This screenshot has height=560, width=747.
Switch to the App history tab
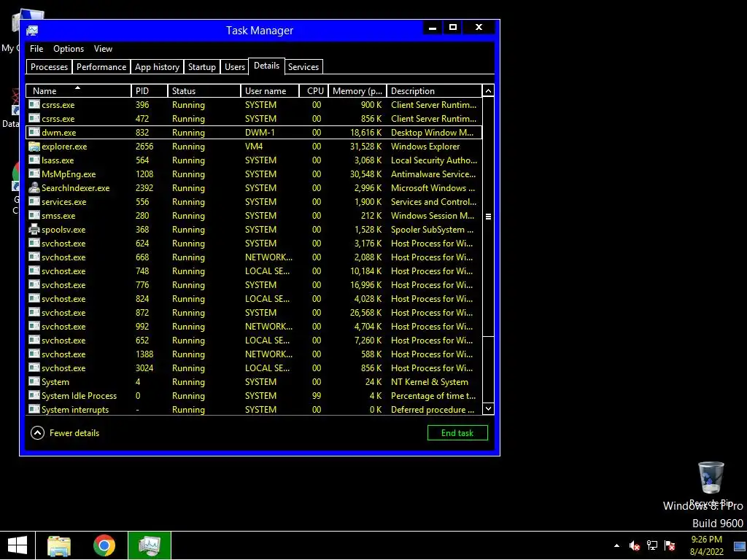coord(158,66)
